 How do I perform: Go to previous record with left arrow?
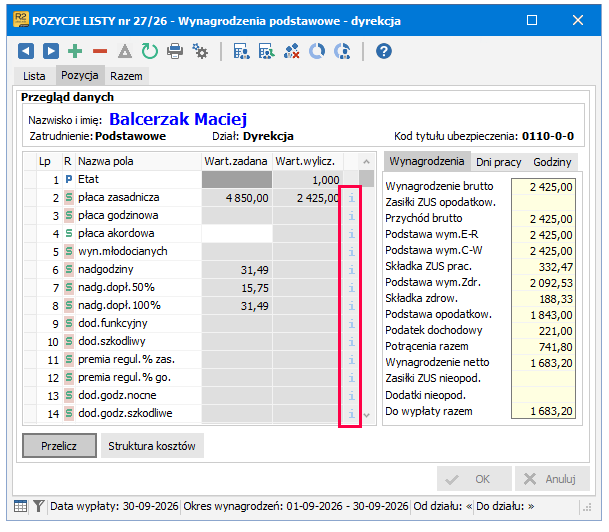[26, 51]
